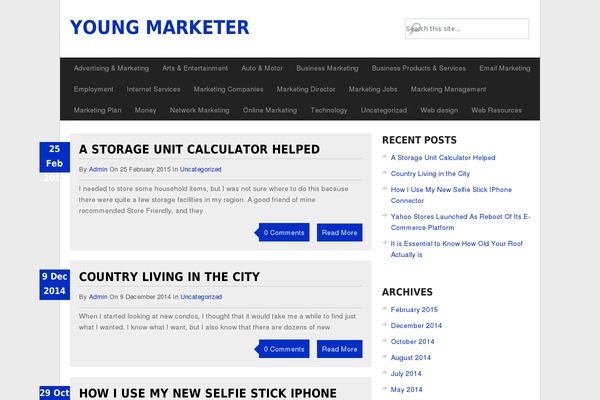Select Marketing Director category
The image size is (600, 400).
(x=306, y=89)
